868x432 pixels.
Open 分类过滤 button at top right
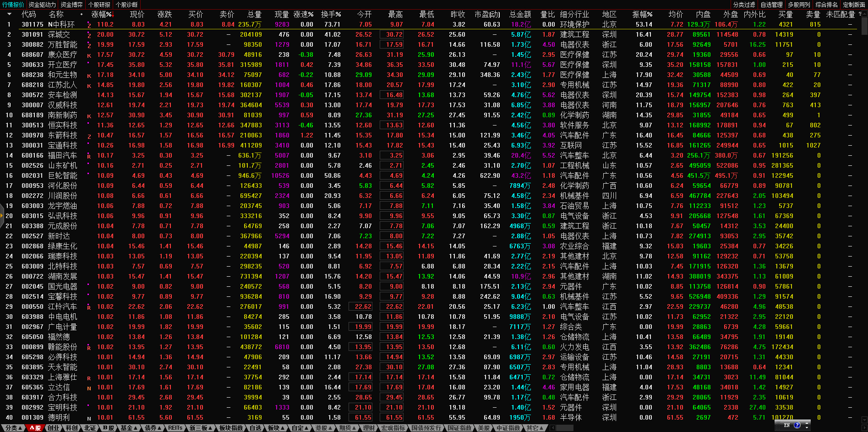[x=744, y=5]
